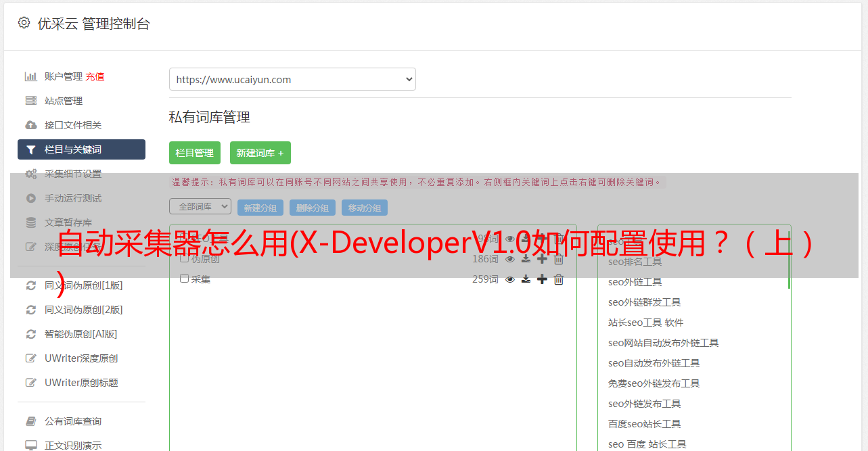Click the filter icon for 栏目与关键词

click(30, 149)
